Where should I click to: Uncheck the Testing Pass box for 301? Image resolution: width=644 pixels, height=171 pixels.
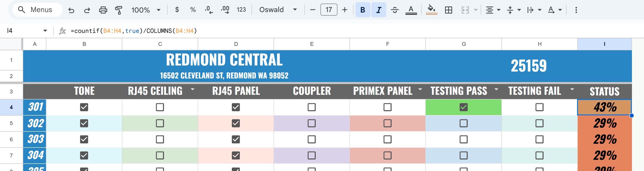463,107
